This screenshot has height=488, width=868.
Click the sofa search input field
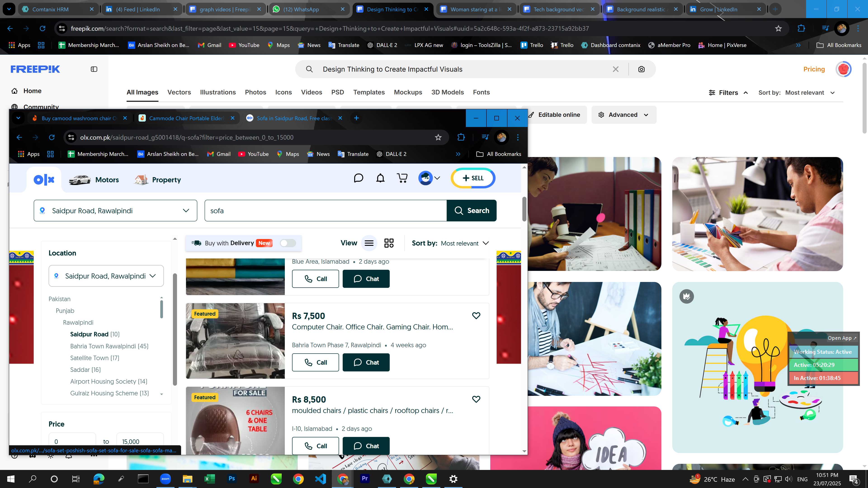pyautogui.click(x=325, y=211)
